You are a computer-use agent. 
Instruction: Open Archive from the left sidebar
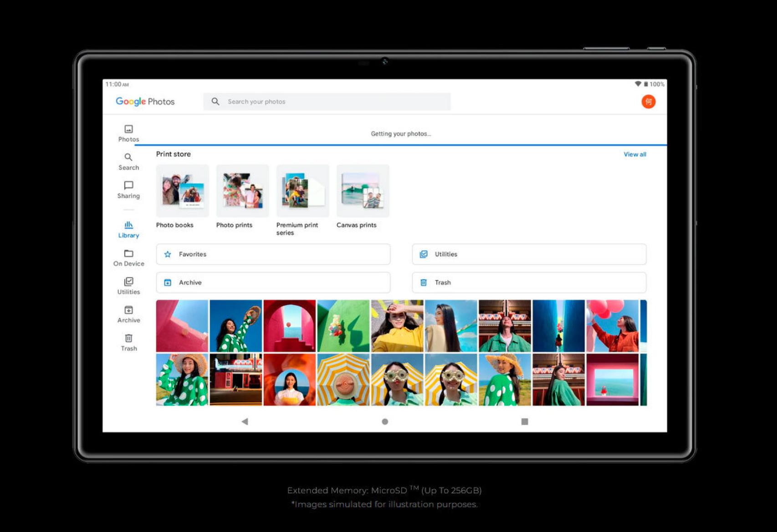click(128, 314)
